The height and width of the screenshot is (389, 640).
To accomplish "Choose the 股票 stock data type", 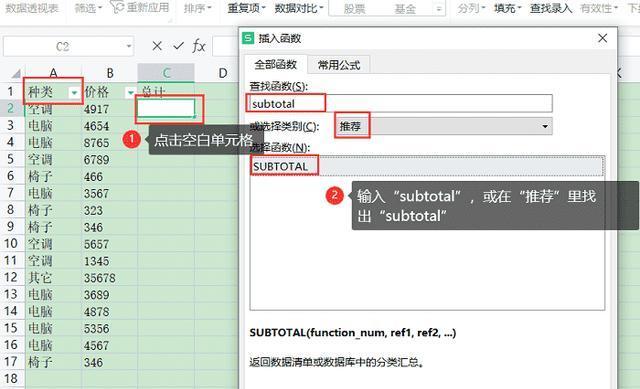I will (x=354, y=8).
